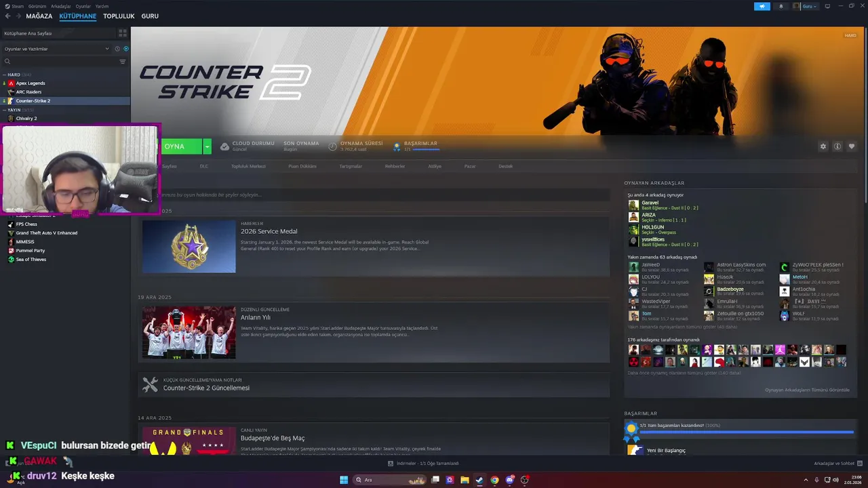Screen dimensions: 868x488
Task: Open the Oyunlar menu
Action: [83, 6]
